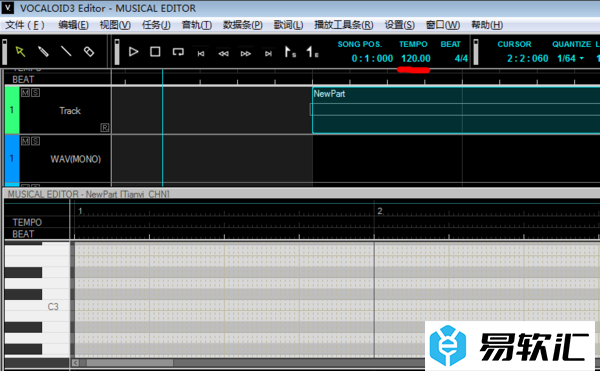This screenshot has height=371, width=600.
Task: Click measure 1 marker in musical editor ruler
Action: click(x=80, y=211)
